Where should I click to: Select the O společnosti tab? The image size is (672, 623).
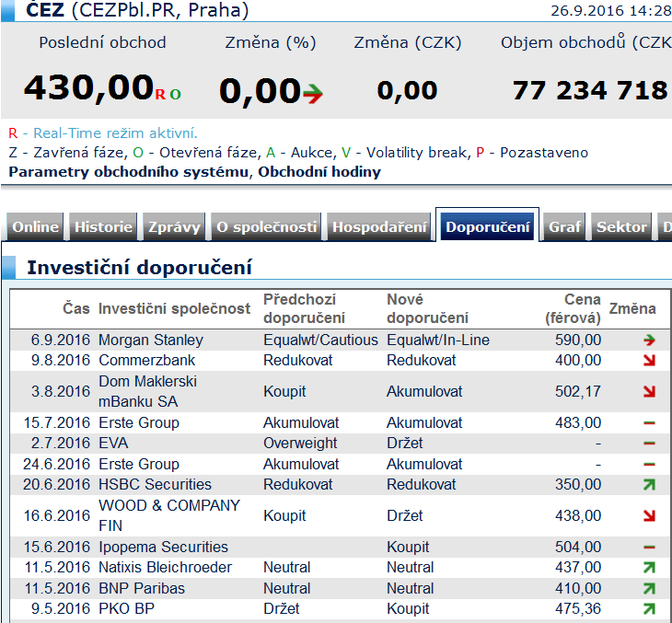pos(266,226)
